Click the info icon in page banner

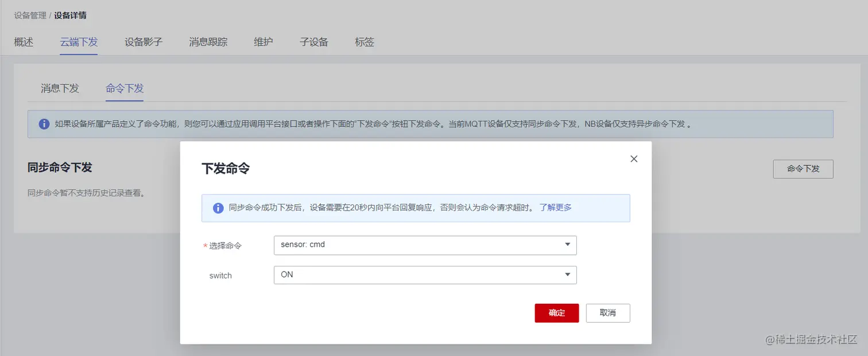44,124
